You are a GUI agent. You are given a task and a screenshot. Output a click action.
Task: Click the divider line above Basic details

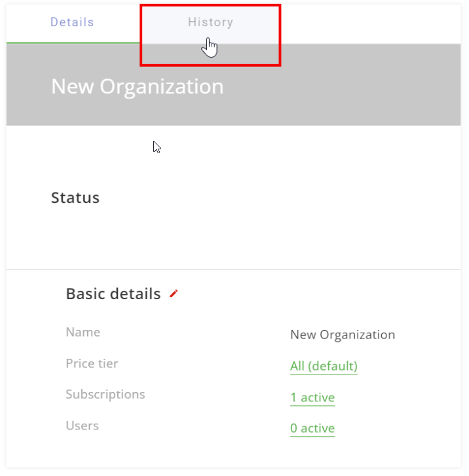point(233,269)
